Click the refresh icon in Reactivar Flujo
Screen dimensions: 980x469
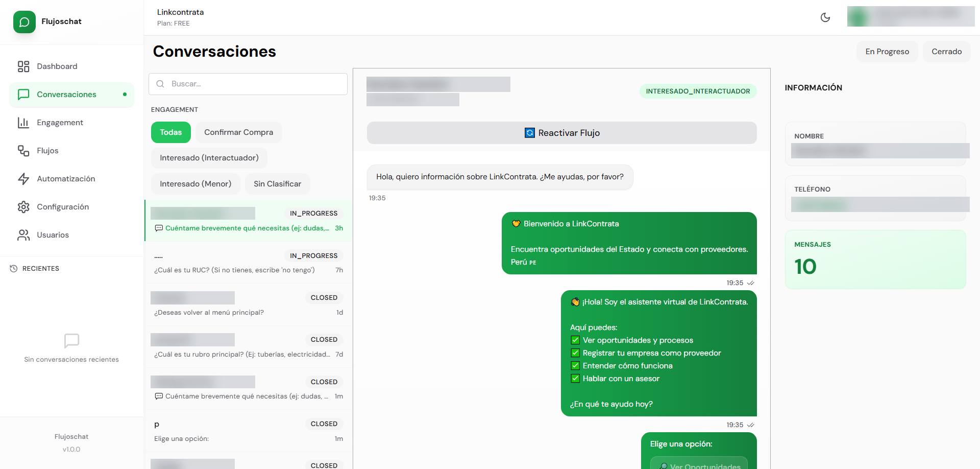click(x=530, y=133)
